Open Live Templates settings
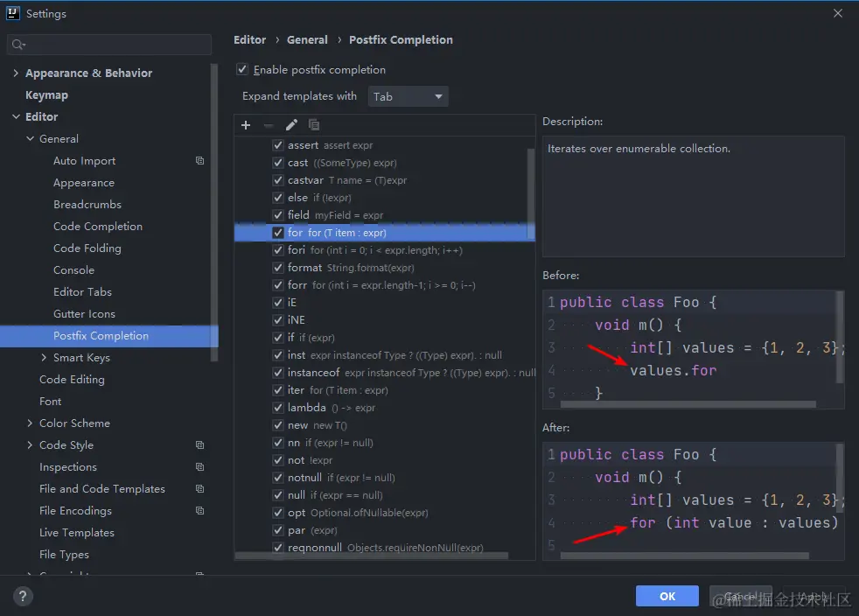Screen dimensions: 859x616 point(77,533)
